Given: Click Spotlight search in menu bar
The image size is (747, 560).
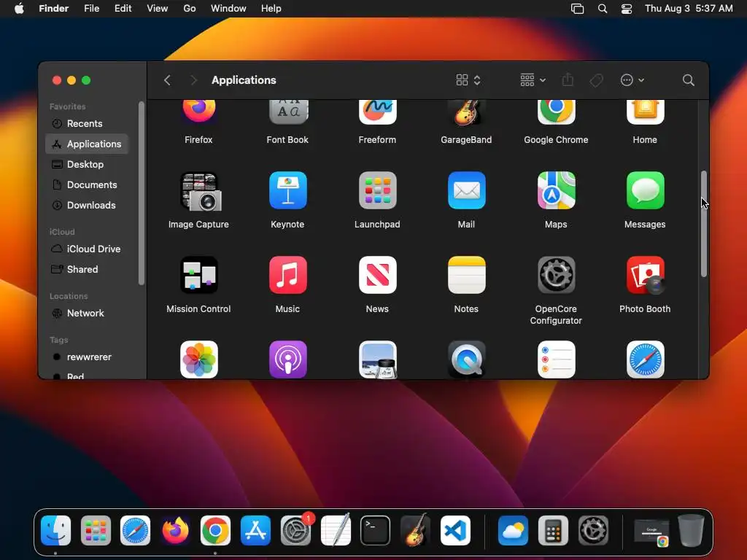Looking at the screenshot, I should (602, 9).
